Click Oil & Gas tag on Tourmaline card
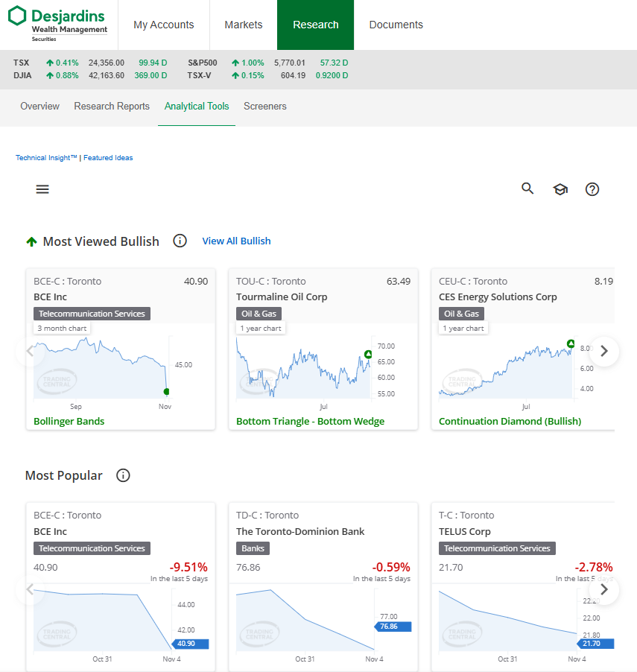This screenshot has width=637, height=672. click(x=259, y=314)
